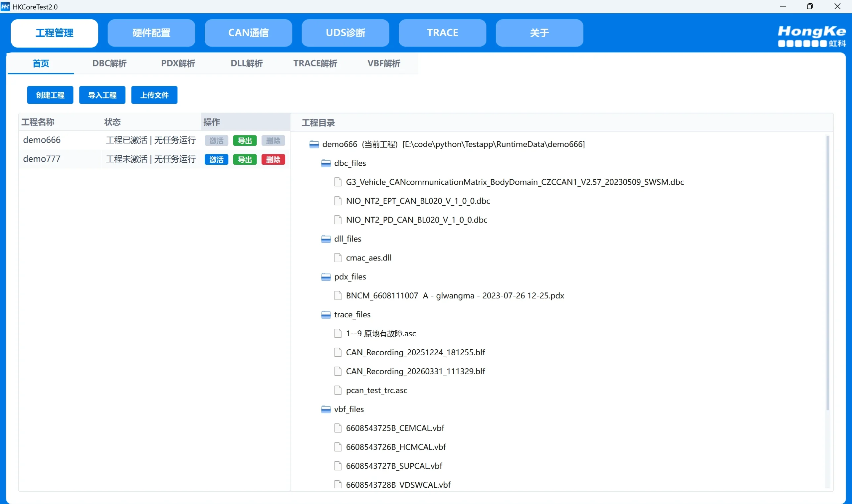Viewport: 852px width, 504px height.
Task: Click the dbc_files folder icon
Action: [326, 163]
